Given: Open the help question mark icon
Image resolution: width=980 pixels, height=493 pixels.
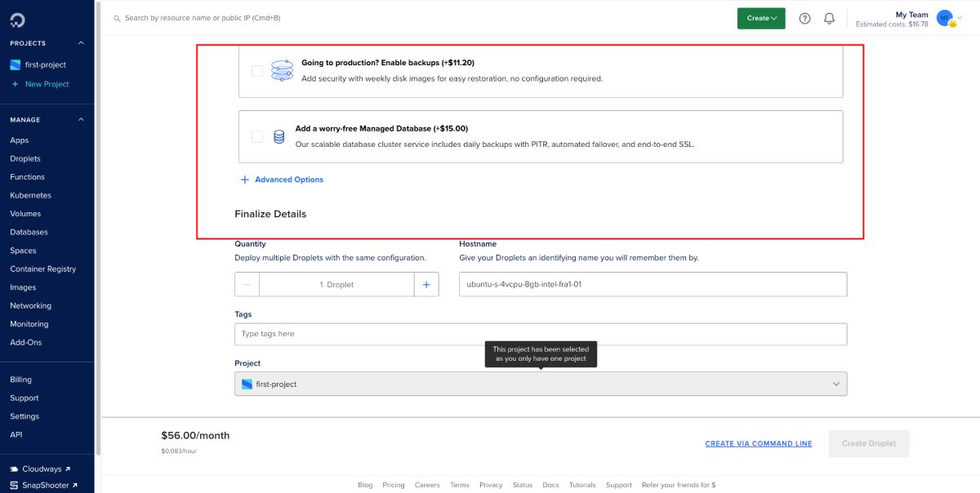Looking at the screenshot, I should [x=804, y=18].
